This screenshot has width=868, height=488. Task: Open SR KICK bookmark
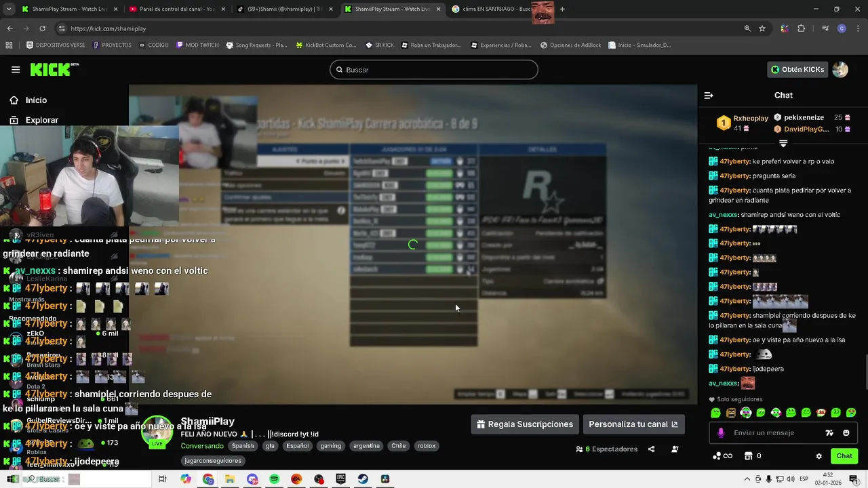click(380, 45)
